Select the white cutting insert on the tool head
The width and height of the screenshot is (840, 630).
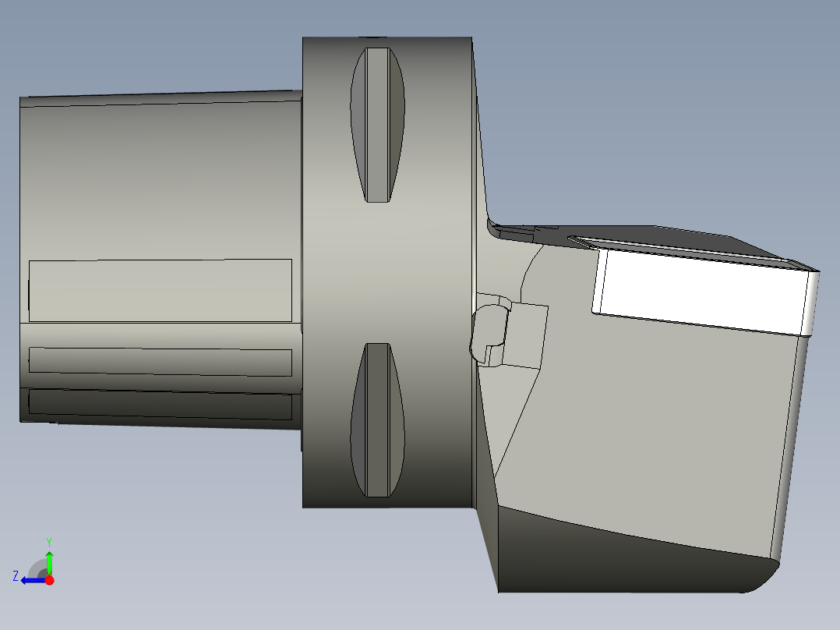(704, 292)
